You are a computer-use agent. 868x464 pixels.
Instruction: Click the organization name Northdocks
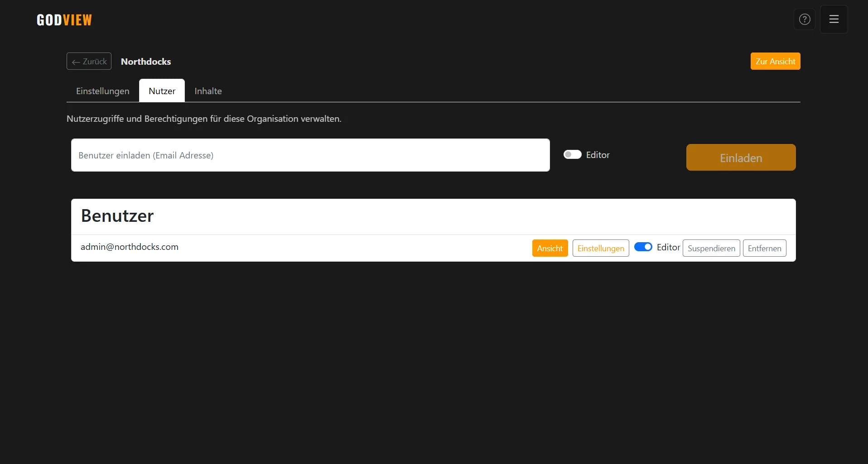(145, 62)
